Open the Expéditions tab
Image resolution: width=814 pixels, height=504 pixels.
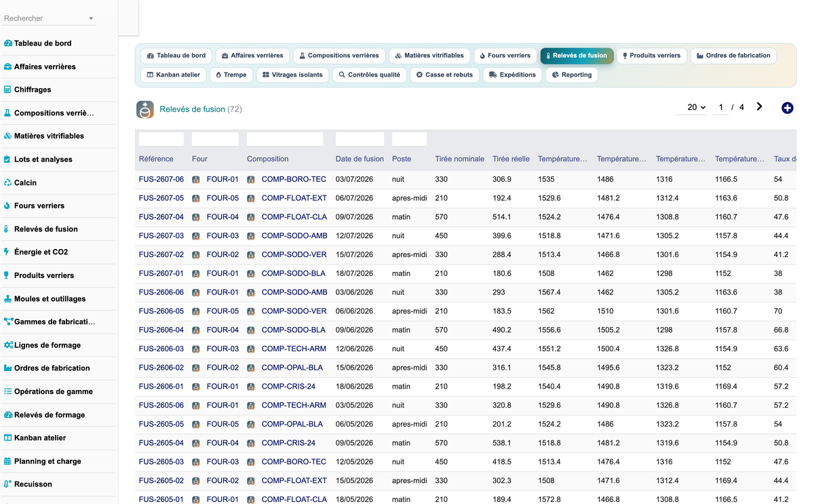[x=513, y=75]
